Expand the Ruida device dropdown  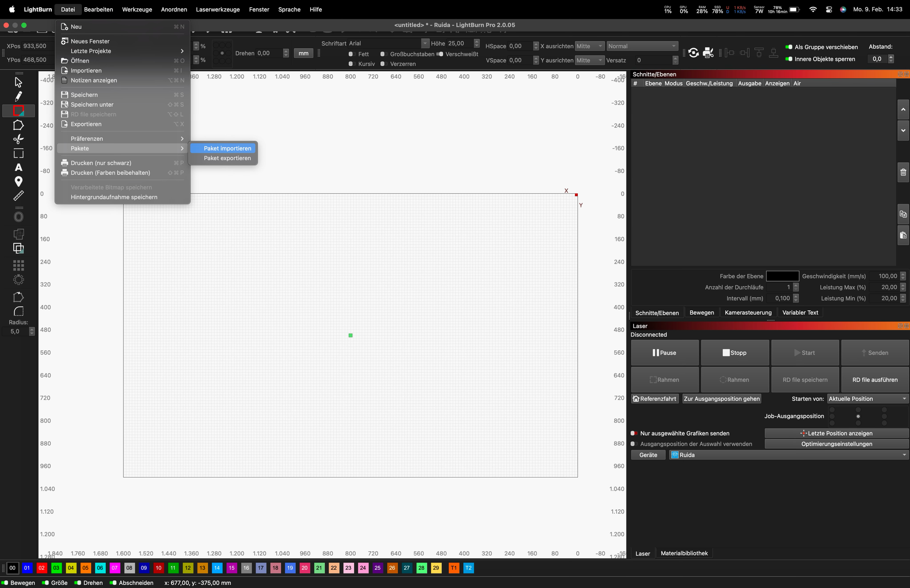[789, 455]
